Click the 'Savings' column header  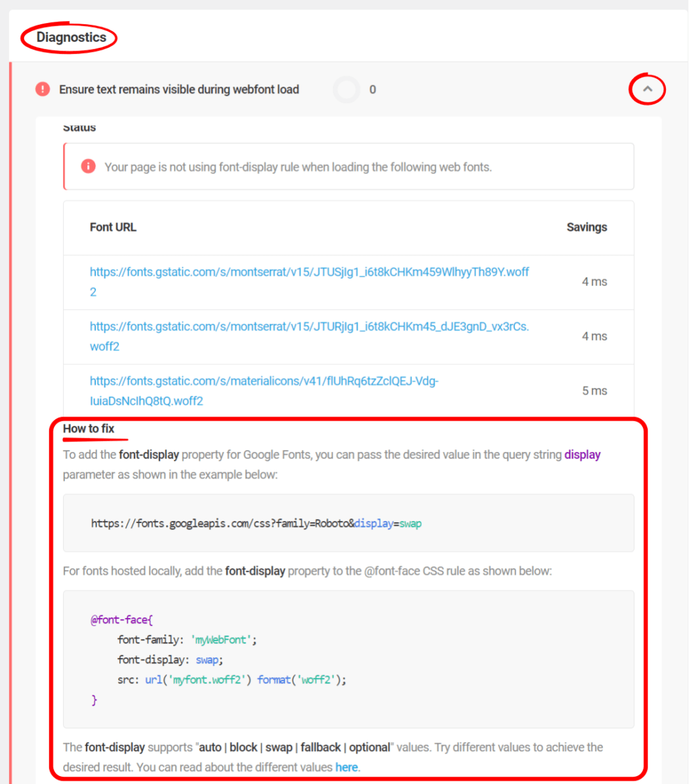(x=587, y=227)
